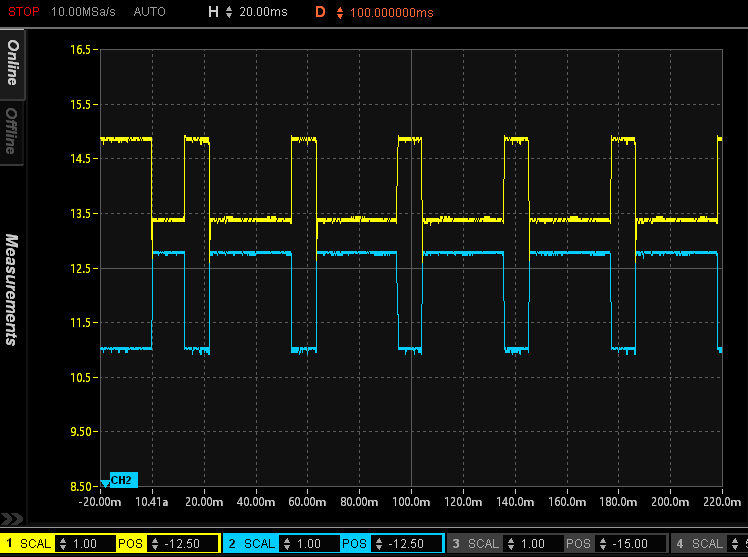Screen dimensions: 748x557
Task: Adjust delay D stepper arrows
Action: [339, 13]
